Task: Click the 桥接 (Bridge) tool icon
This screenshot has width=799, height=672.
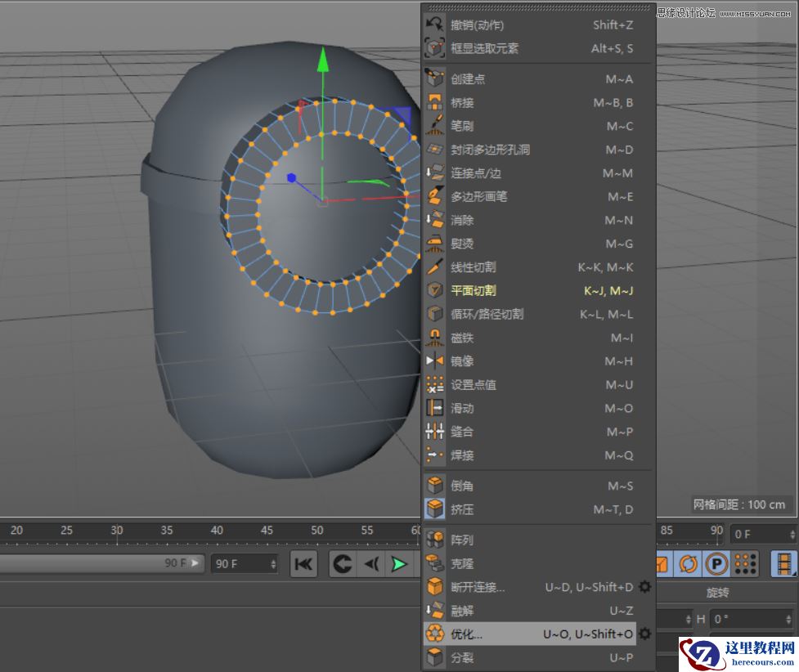Action: (434, 102)
